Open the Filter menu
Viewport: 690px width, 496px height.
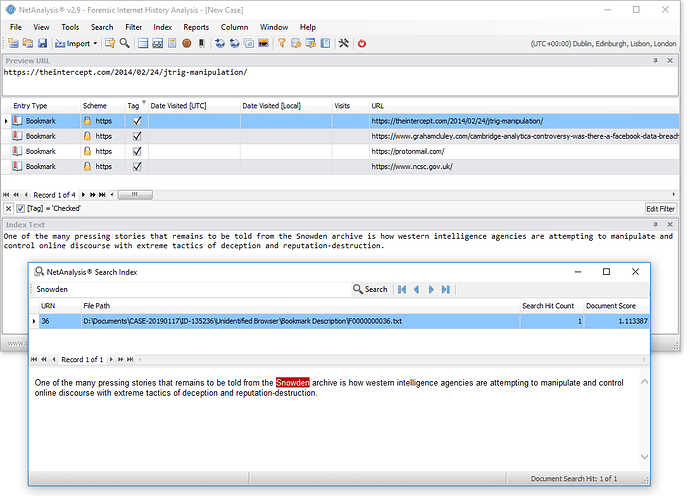(x=133, y=27)
